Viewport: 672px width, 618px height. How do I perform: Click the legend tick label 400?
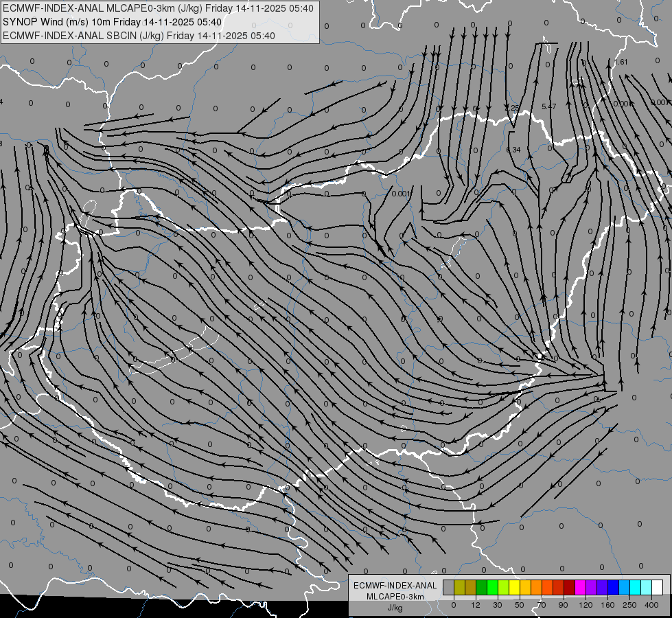coord(651,605)
